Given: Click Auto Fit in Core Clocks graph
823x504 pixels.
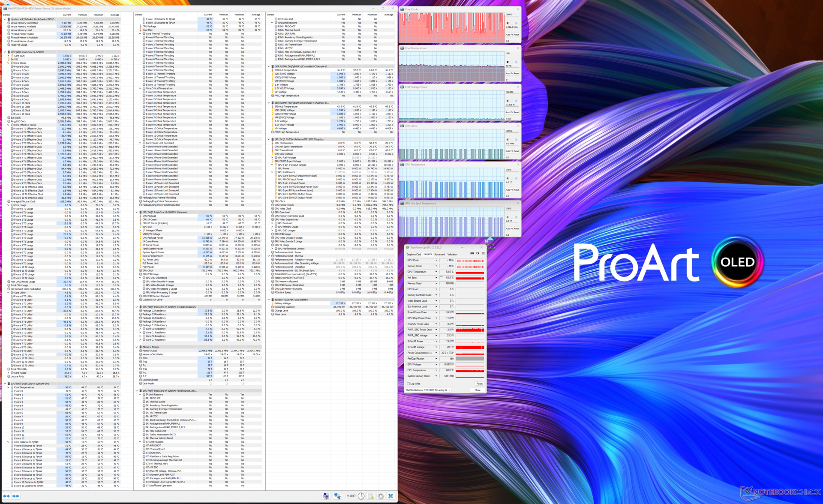Looking at the screenshot, I should [509, 35].
